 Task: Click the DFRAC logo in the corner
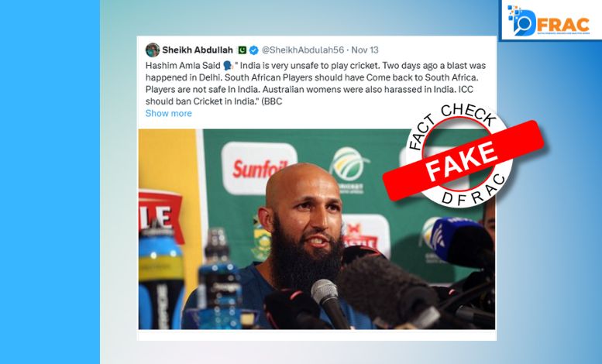[549, 20]
